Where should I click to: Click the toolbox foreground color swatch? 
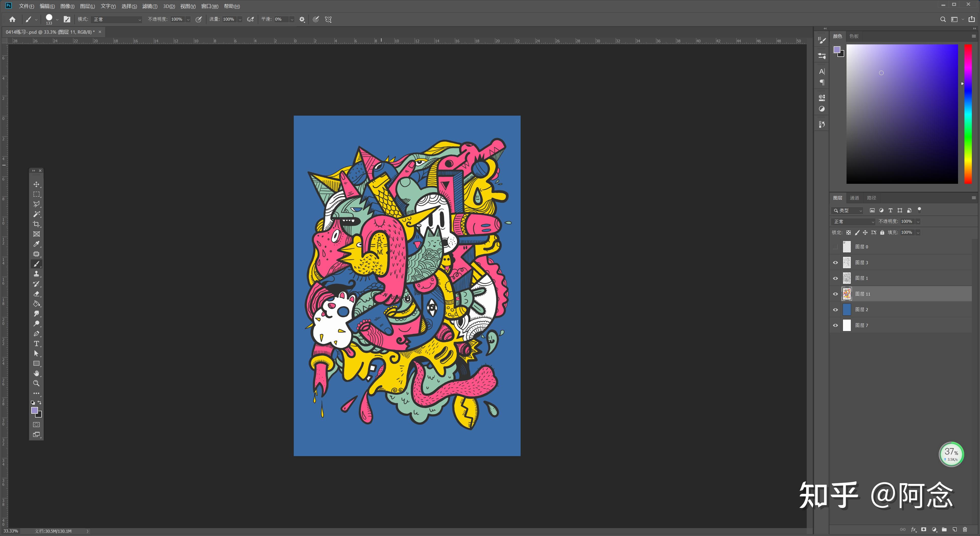pos(34,410)
